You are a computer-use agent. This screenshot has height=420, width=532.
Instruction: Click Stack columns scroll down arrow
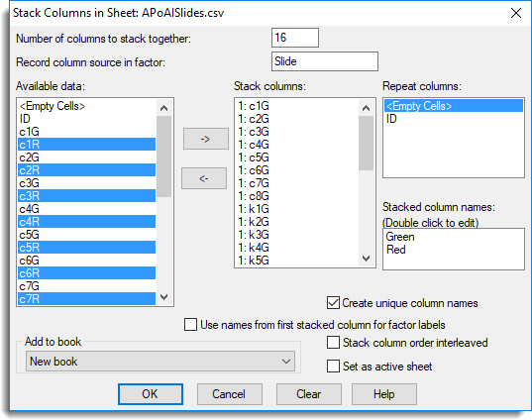366,259
